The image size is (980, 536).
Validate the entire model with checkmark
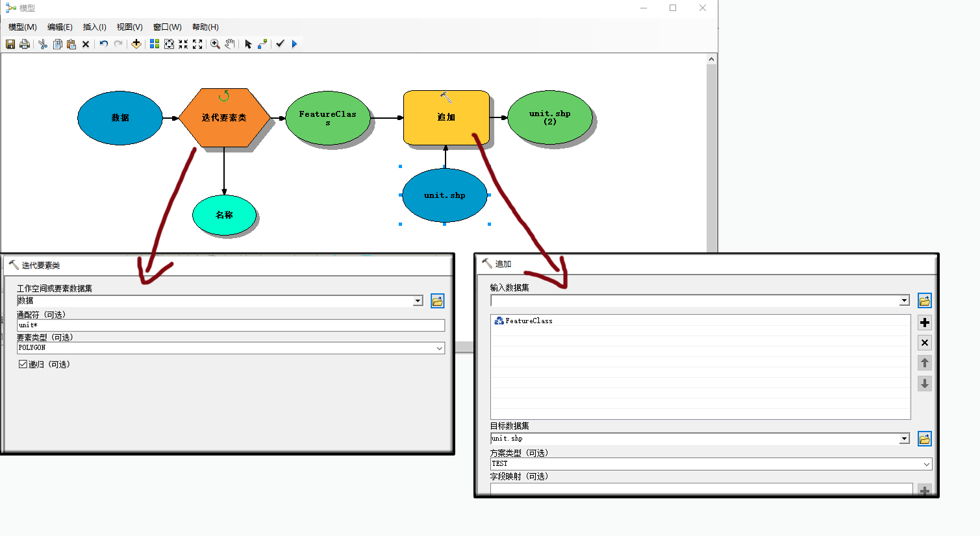(x=281, y=44)
